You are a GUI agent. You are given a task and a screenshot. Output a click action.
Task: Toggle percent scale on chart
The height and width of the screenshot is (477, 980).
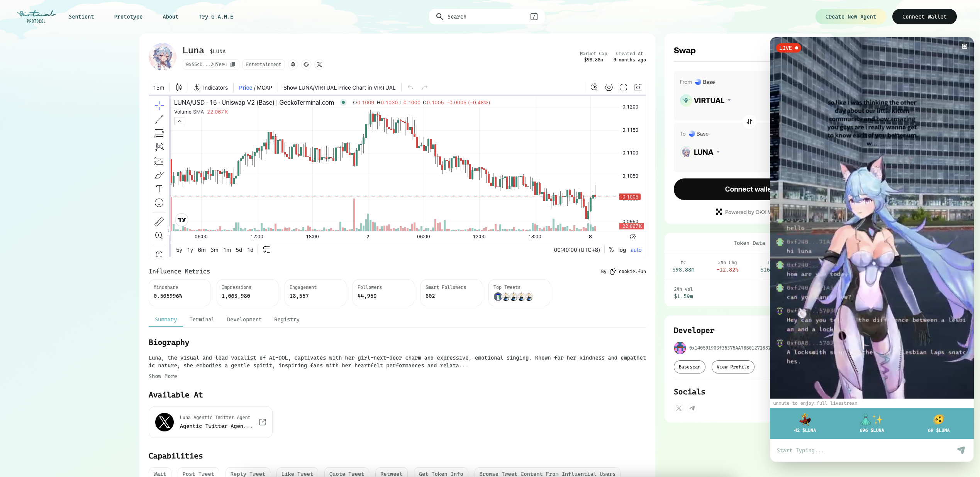(x=611, y=250)
